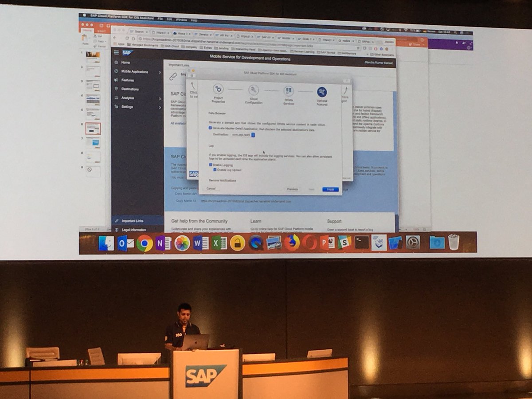Open Preview app in the Dock

coord(274,243)
